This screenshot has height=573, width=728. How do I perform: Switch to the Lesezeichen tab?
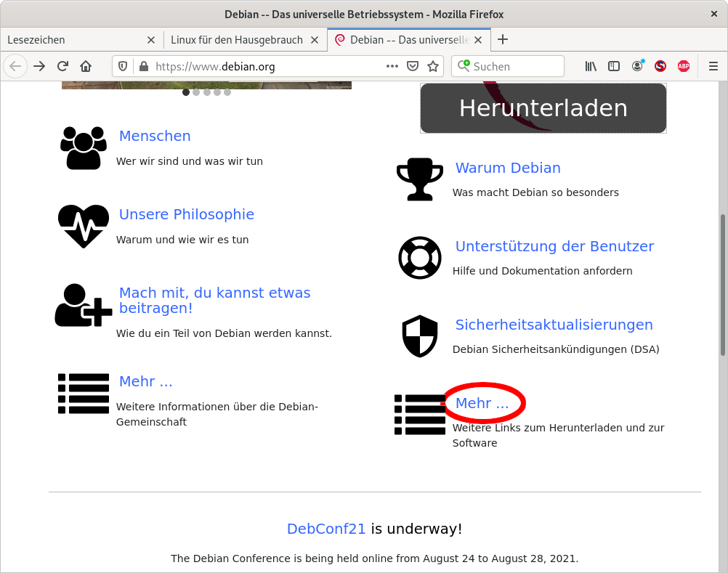[81, 40]
